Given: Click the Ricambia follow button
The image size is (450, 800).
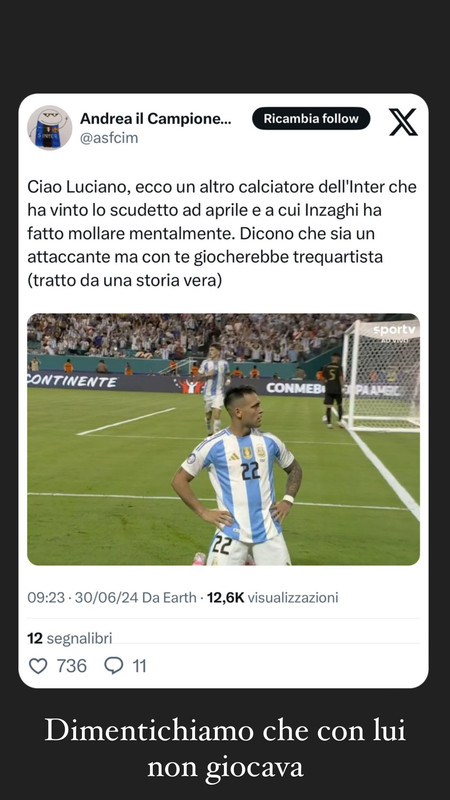Looking at the screenshot, I should (x=311, y=118).
